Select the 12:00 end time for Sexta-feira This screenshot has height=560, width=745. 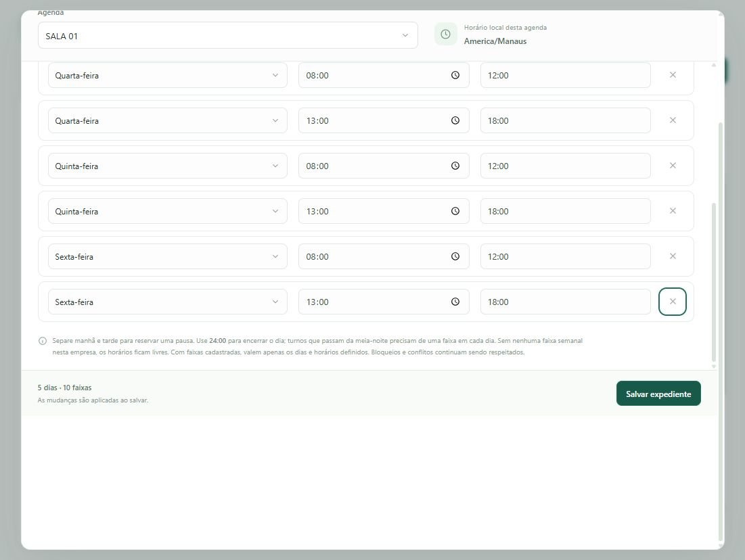pos(566,256)
